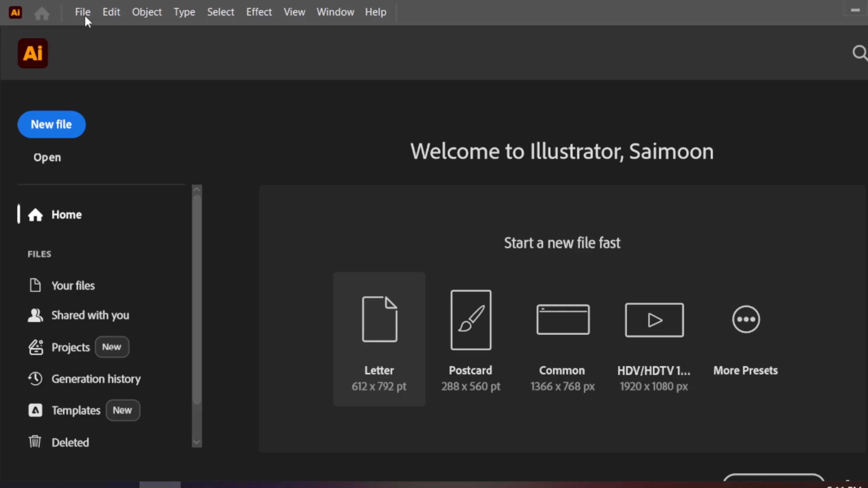Viewport: 868px width, 488px height.
Task: Open Shared with you section
Action: point(90,315)
